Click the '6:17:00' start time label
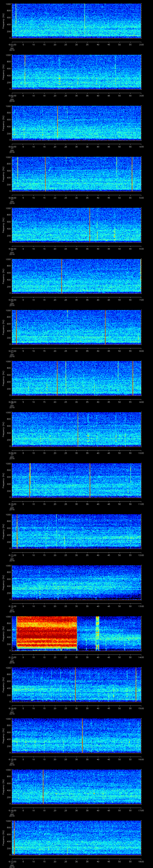This screenshot has width=153, height=868. click(x=12, y=861)
